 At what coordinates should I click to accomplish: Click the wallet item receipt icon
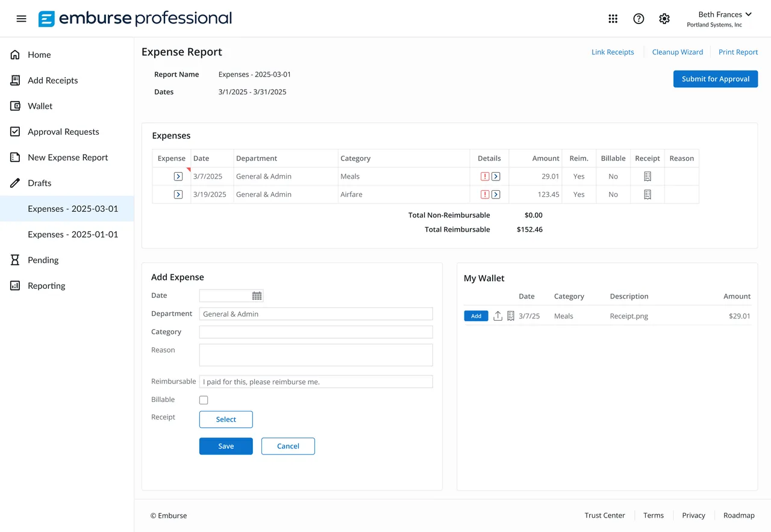(x=511, y=316)
